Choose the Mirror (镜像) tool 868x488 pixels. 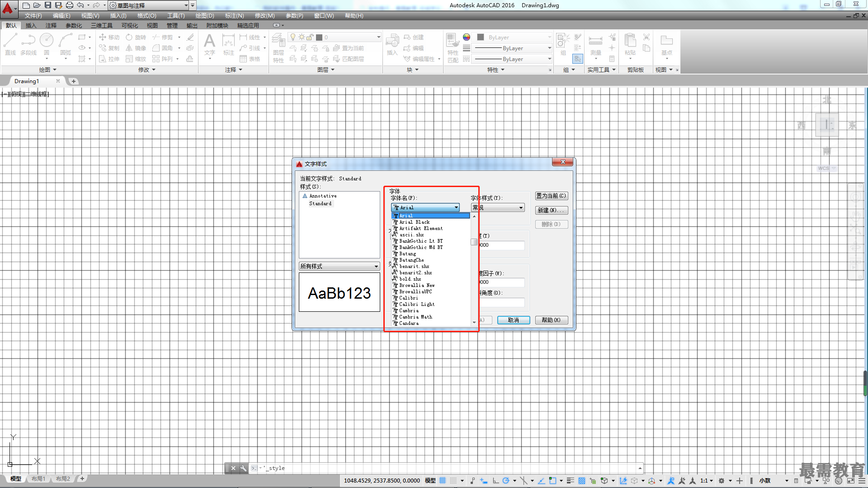(136, 48)
